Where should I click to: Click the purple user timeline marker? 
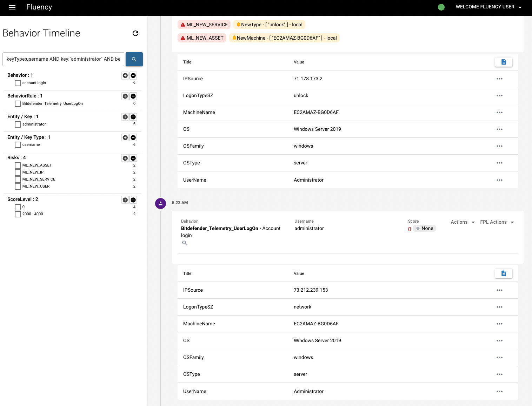click(x=160, y=203)
